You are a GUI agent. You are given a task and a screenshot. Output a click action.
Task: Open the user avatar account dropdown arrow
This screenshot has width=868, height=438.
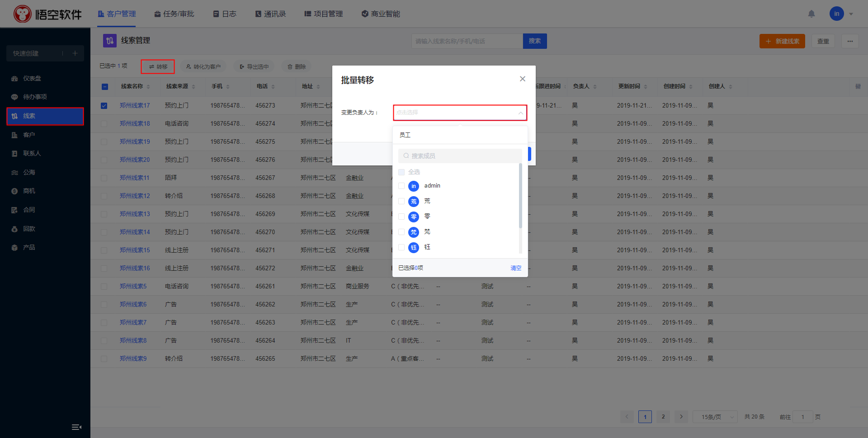(851, 14)
